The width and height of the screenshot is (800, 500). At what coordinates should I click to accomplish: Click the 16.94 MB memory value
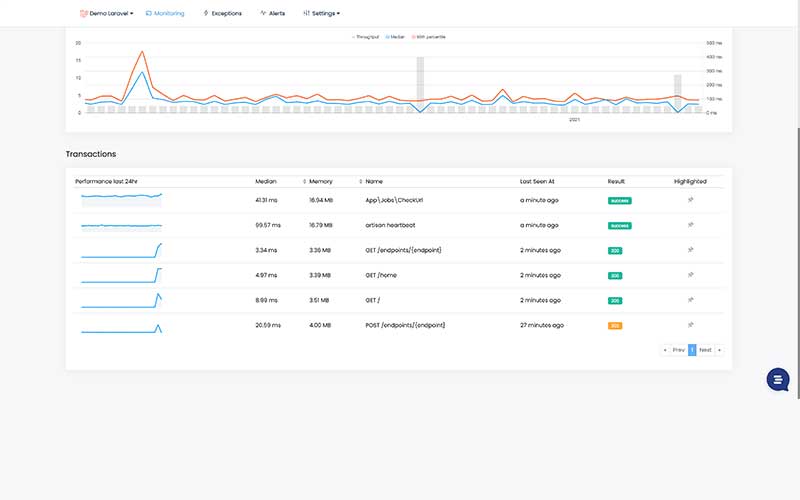click(x=321, y=200)
